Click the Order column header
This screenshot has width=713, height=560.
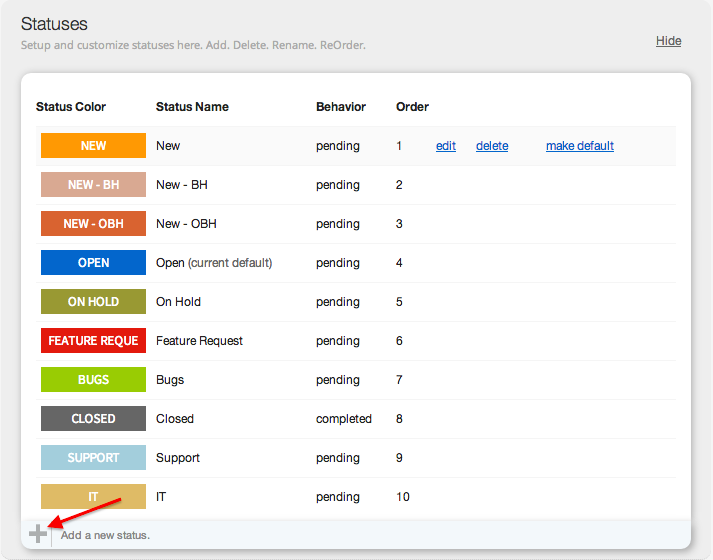(x=412, y=107)
